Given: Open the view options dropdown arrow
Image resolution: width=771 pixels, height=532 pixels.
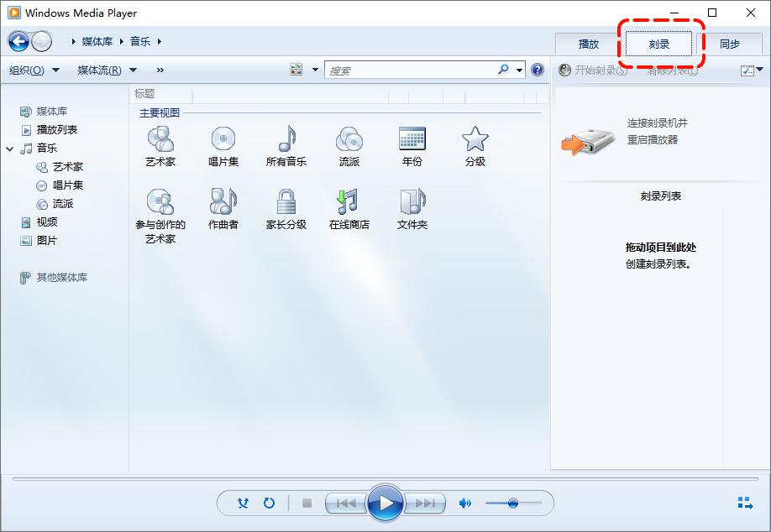Looking at the screenshot, I should pos(315,70).
